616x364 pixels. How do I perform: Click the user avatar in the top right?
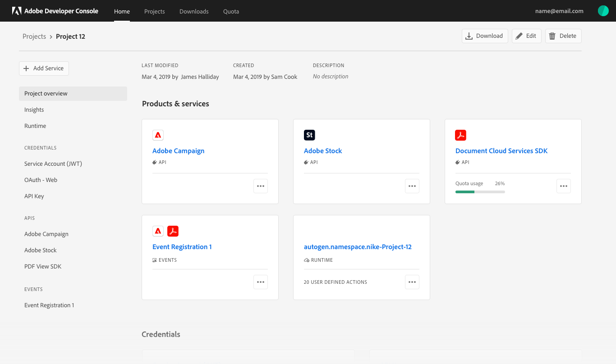click(x=603, y=10)
